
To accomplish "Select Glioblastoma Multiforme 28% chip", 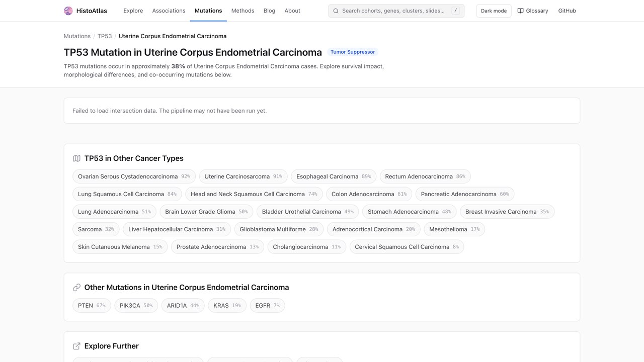I will pos(279,229).
